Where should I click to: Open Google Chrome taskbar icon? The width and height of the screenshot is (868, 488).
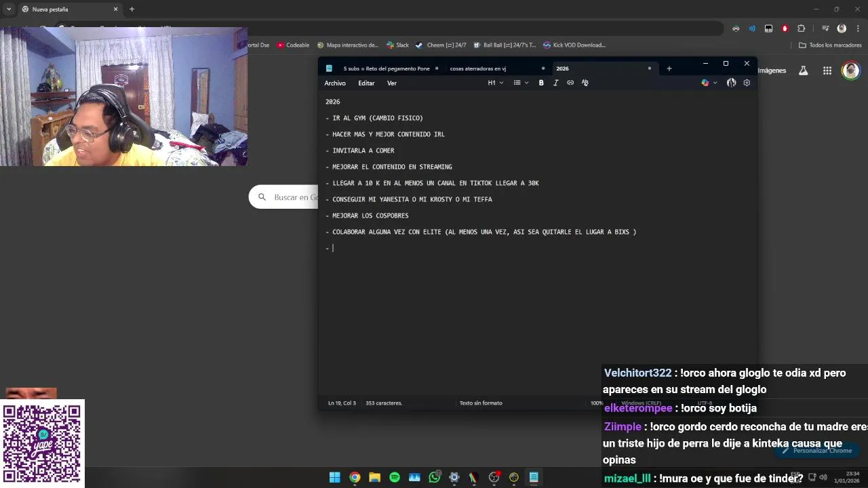(355, 477)
